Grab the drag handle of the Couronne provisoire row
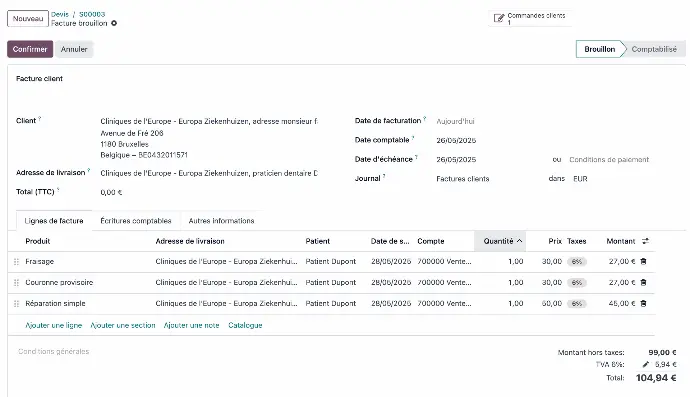 16,283
